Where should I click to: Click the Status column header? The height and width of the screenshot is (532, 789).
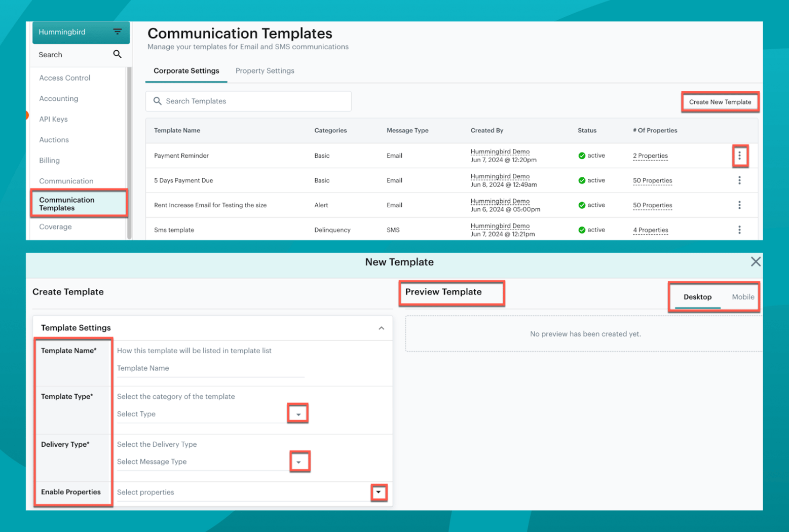pos(587,131)
